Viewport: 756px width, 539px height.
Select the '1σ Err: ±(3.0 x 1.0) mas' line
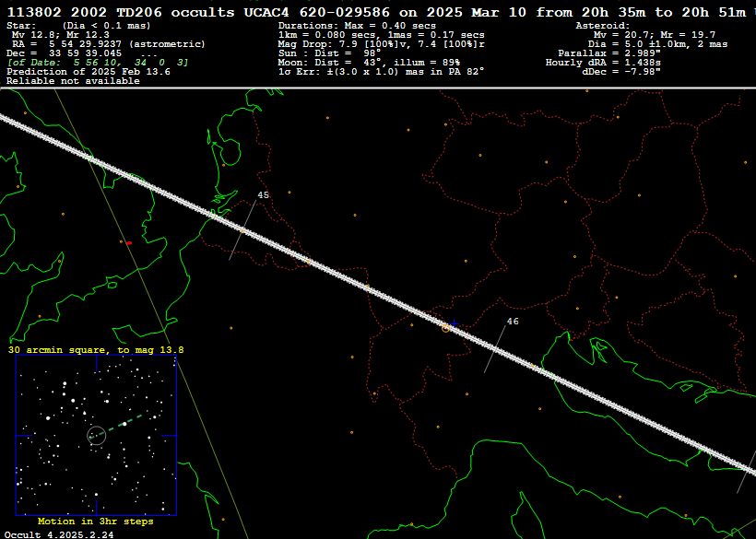382,72
